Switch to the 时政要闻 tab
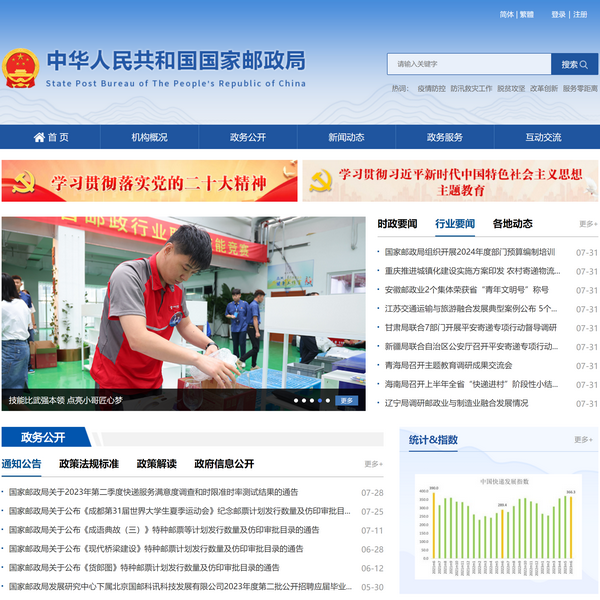This screenshot has width=600, height=600. pyautogui.click(x=397, y=224)
